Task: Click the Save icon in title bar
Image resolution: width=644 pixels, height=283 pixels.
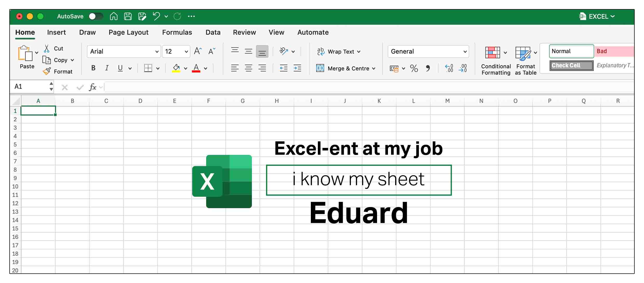Action: pyautogui.click(x=128, y=16)
